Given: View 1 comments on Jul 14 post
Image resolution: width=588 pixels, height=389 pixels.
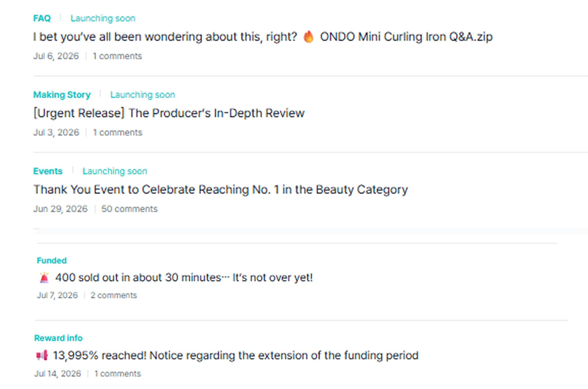Looking at the screenshot, I should tap(118, 373).
